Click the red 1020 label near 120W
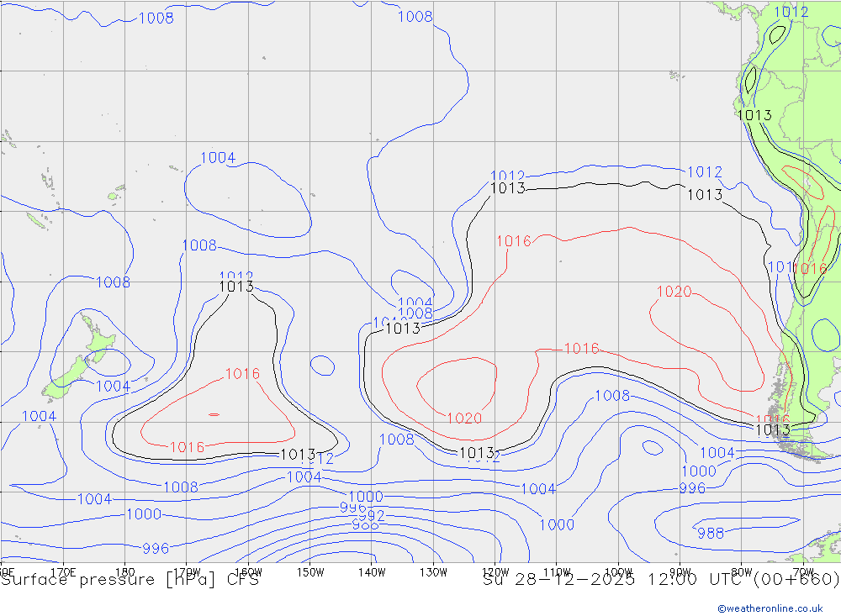The width and height of the screenshot is (841, 616). point(464,419)
